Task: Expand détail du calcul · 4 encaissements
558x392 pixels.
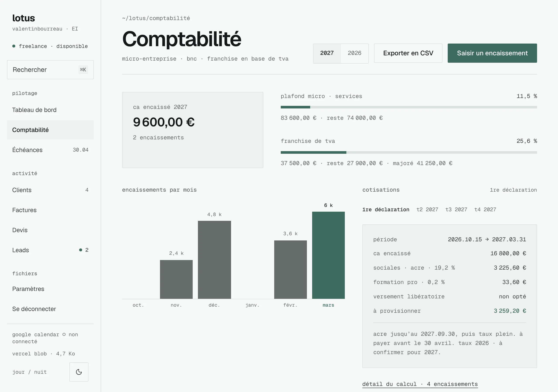Action: [420, 384]
